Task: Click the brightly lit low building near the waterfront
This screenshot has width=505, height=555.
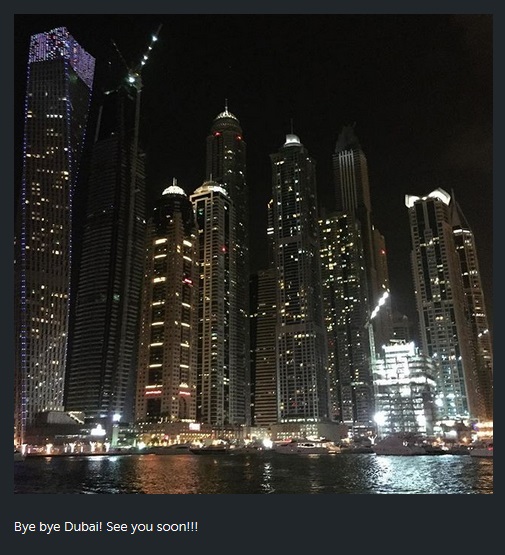Action: pos(404,387)
